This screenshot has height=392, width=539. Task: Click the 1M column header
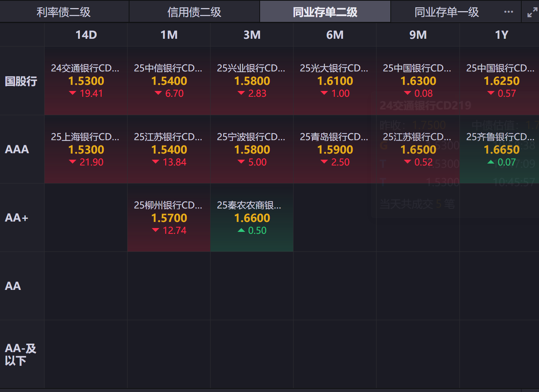pyautogui.click(x=169, y=35)
